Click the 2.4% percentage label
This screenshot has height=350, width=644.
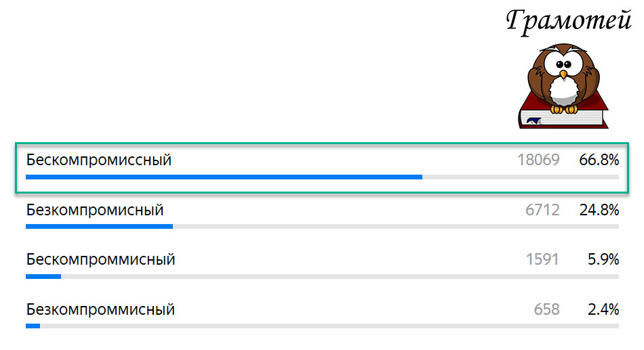[603, 309]
